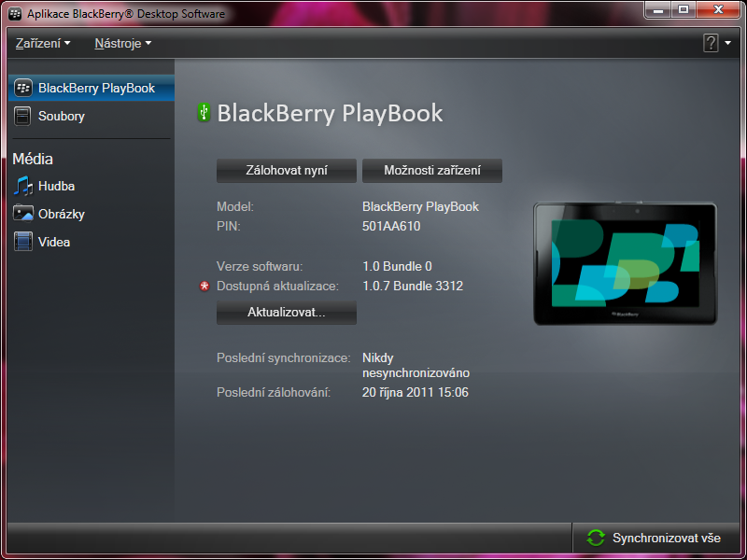Close the BlackBerry Desktop Software window
Image resolution: width=747 pixels, height=560 pixels.
[x=718, y=9]
